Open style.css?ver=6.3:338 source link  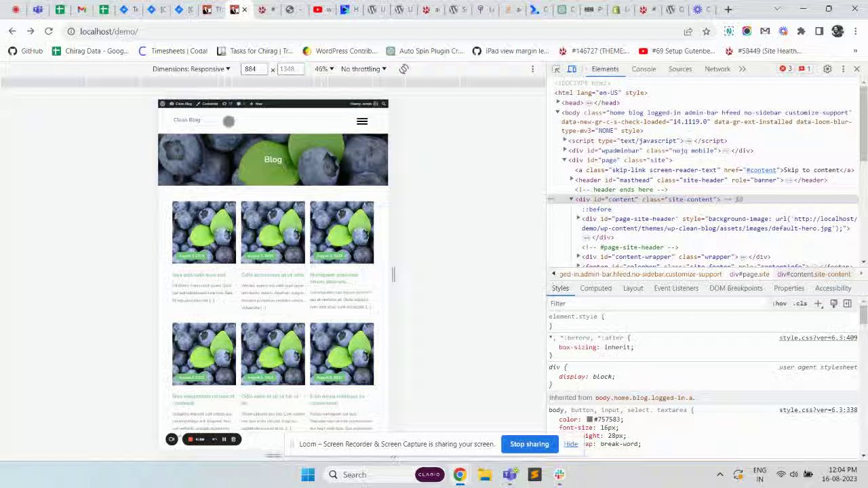pyautogui.click(x=818, y=410)
